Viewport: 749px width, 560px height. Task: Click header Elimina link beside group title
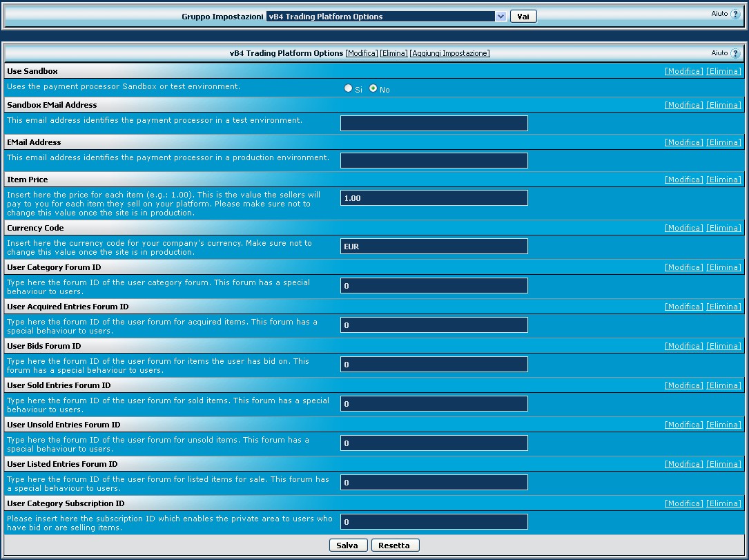coord(393,53)
